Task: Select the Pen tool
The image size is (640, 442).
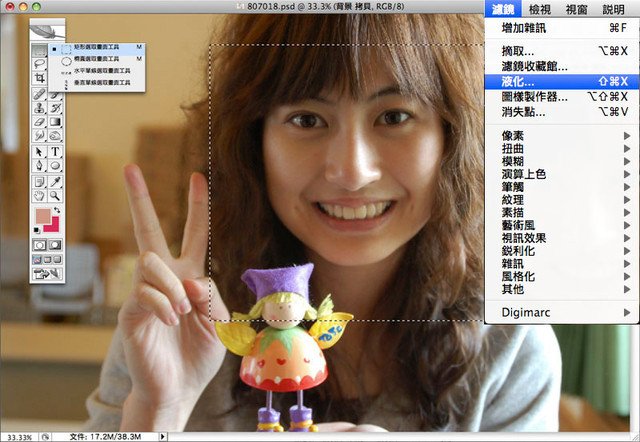Action: point(39,165)
